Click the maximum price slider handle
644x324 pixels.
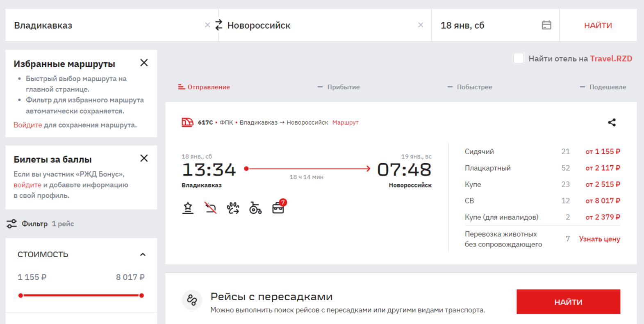pyautogui.click(x=141, y=295)
